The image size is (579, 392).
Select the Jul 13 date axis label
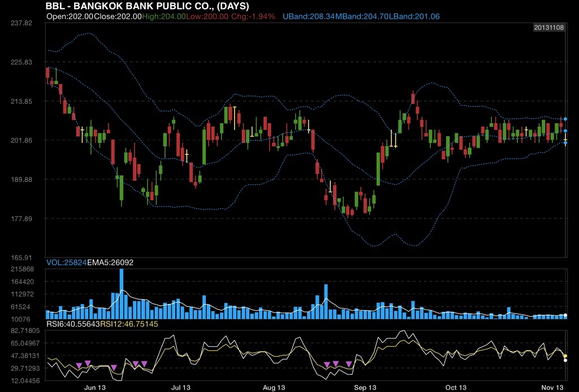180,387
